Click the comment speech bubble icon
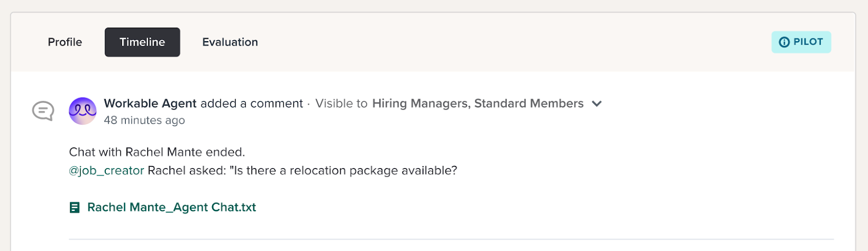The width and height of the screenshot is (868, 251). coord(43,111)
